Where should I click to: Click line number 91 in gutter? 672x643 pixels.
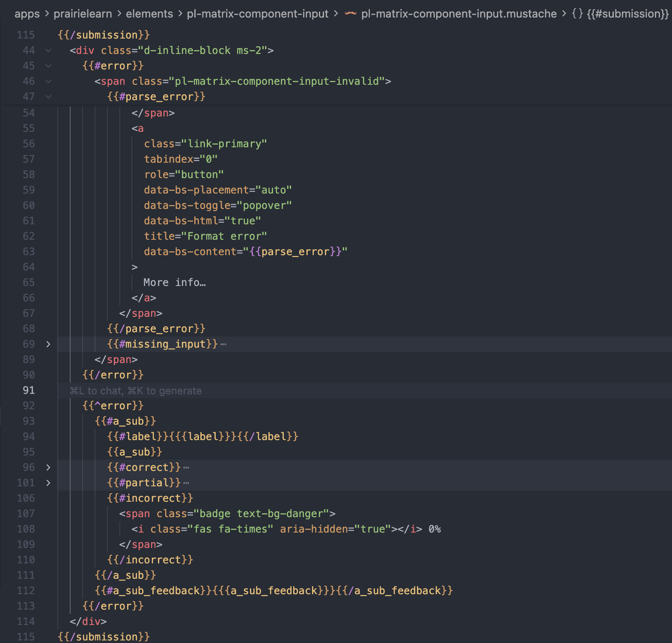pos(29,390)
